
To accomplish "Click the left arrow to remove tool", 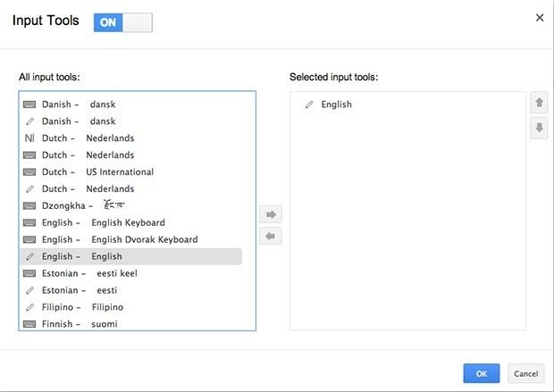I will point(271,236).
